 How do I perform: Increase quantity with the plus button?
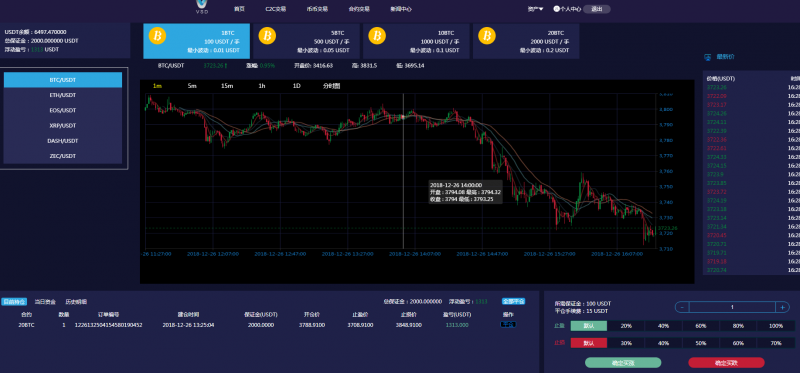[x=783, y=307]
